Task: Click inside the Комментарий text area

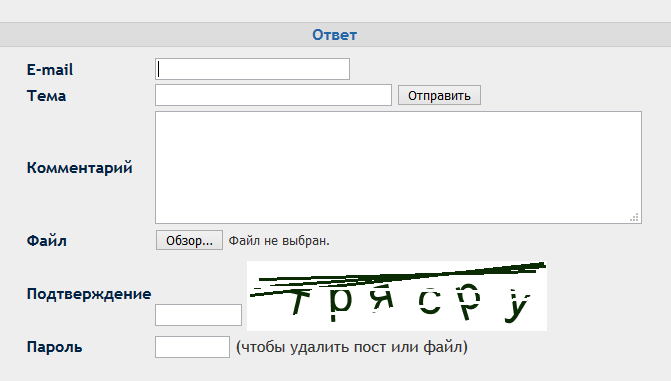Action: [x=398, y=167]
